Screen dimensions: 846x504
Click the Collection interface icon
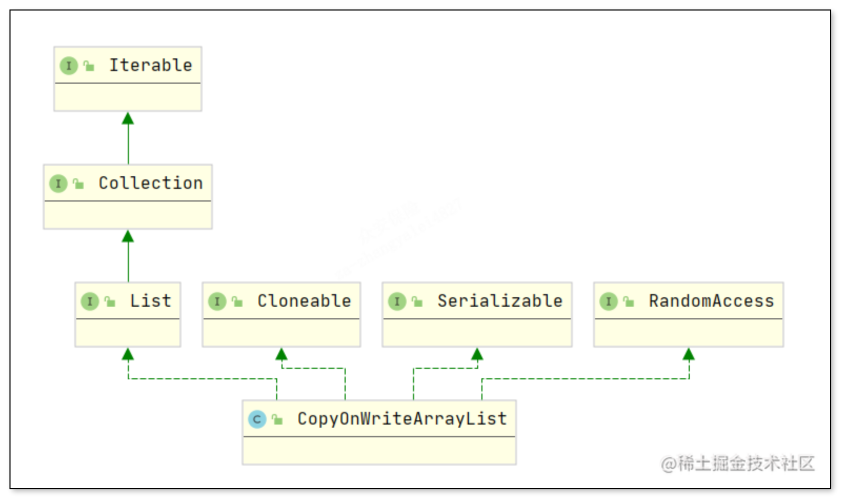(58, 184)
